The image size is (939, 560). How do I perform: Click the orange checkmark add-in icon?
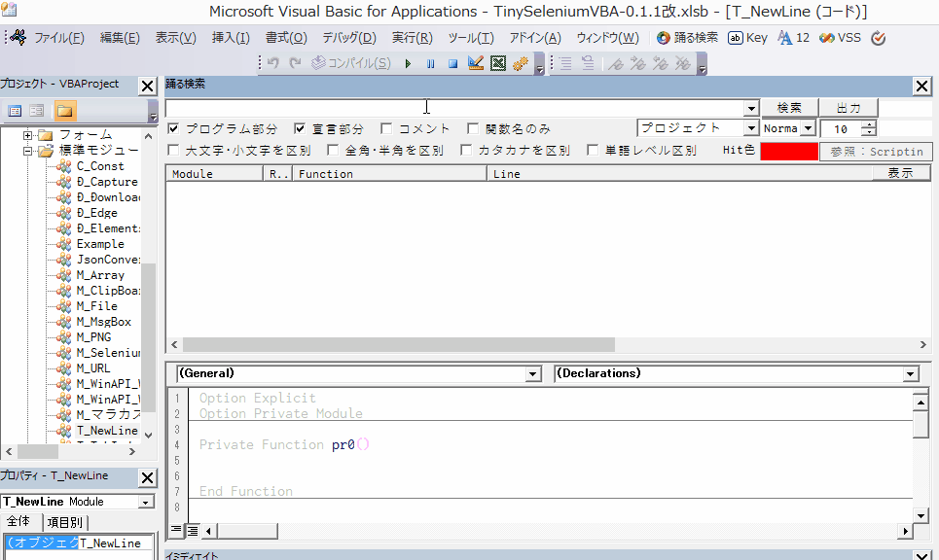879,38
